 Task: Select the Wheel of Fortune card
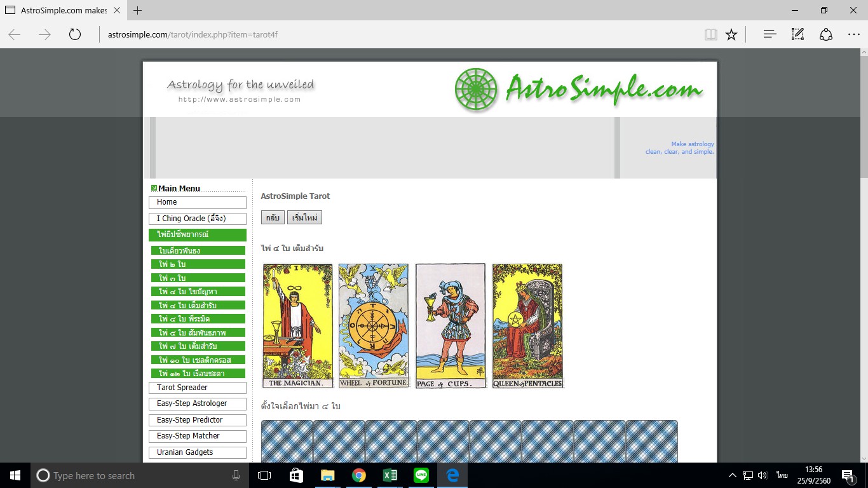[374, 326]
